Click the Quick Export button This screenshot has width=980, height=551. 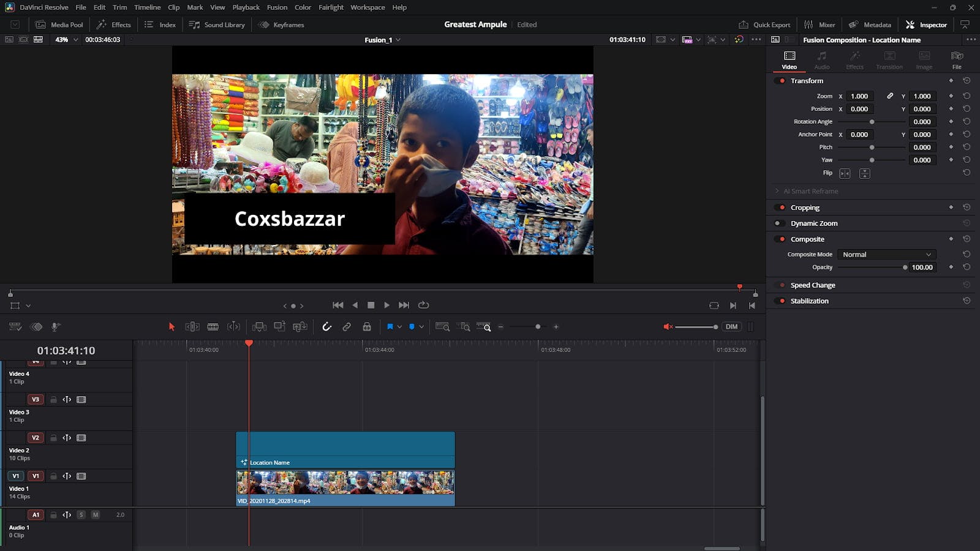764,25
